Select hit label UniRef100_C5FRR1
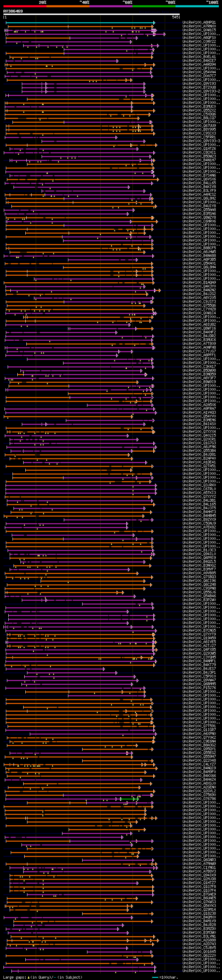Image resolution: width=222 pixels, height=980 pixels. [x=199, y=137]
